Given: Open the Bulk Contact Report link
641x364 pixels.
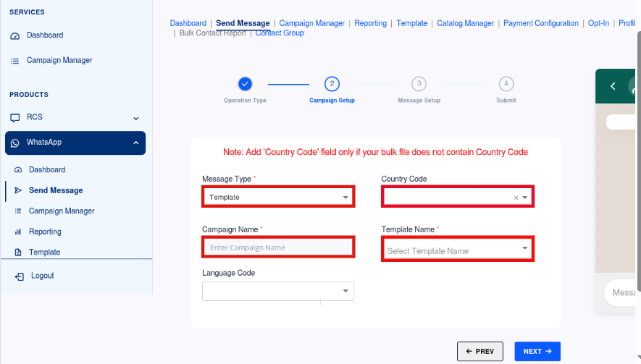Looking at the screenshot, I should point(212,33).
